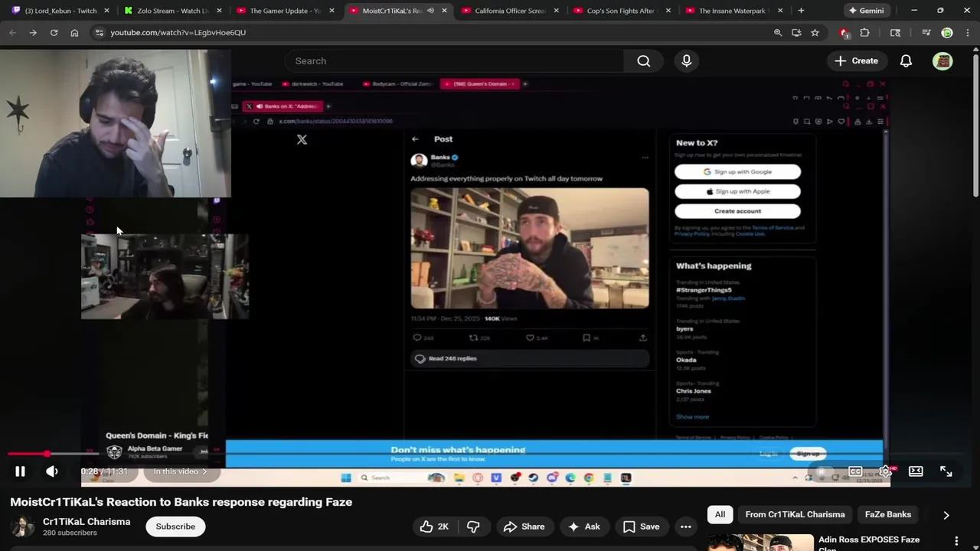Start voice search with the microphone icon
The image size is (980, 551).
point(686,61)
